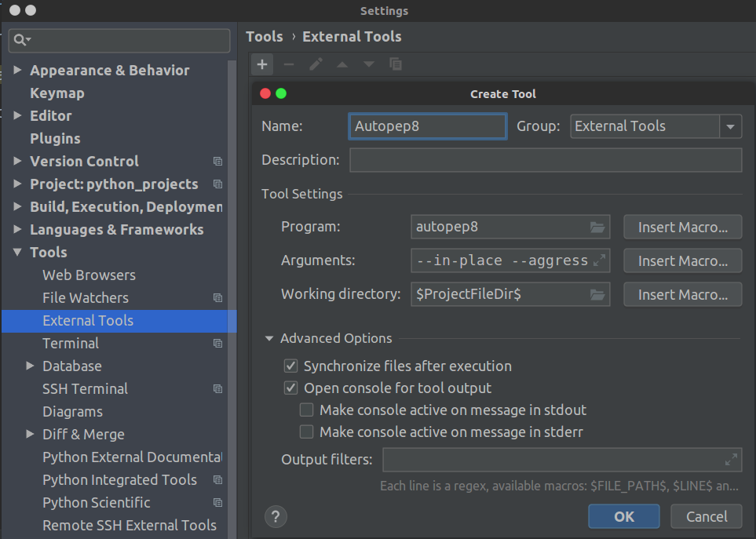The height and width of the screenshot is (539, 756).
Task: Collapse the Tools tree node
Action: click(x=17, y=252)
